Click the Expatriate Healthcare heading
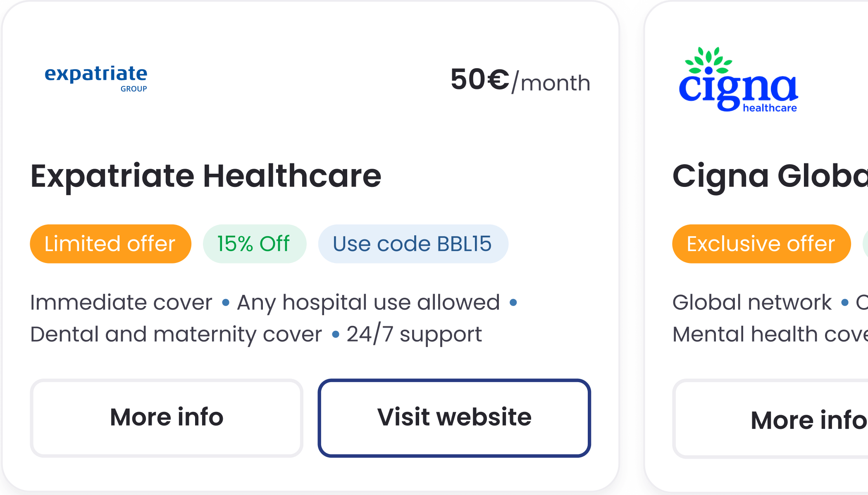868x495 pixels. [206, 176]
